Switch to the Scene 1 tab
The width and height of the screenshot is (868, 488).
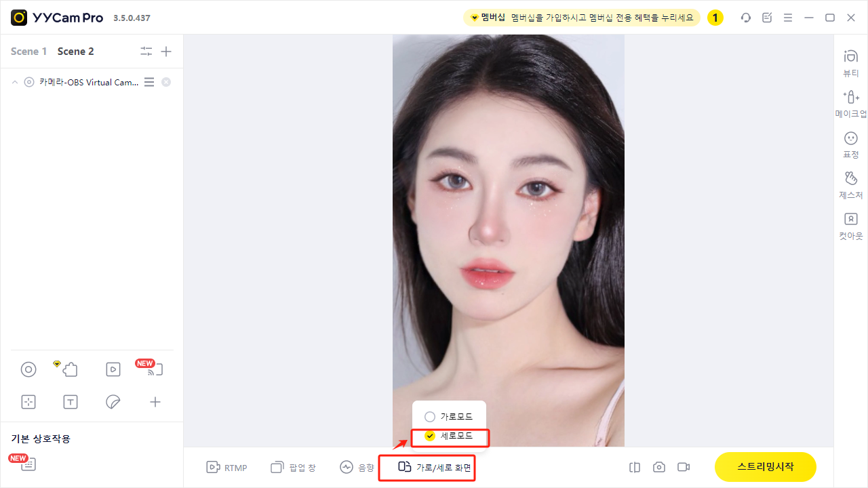coord(29,52)
